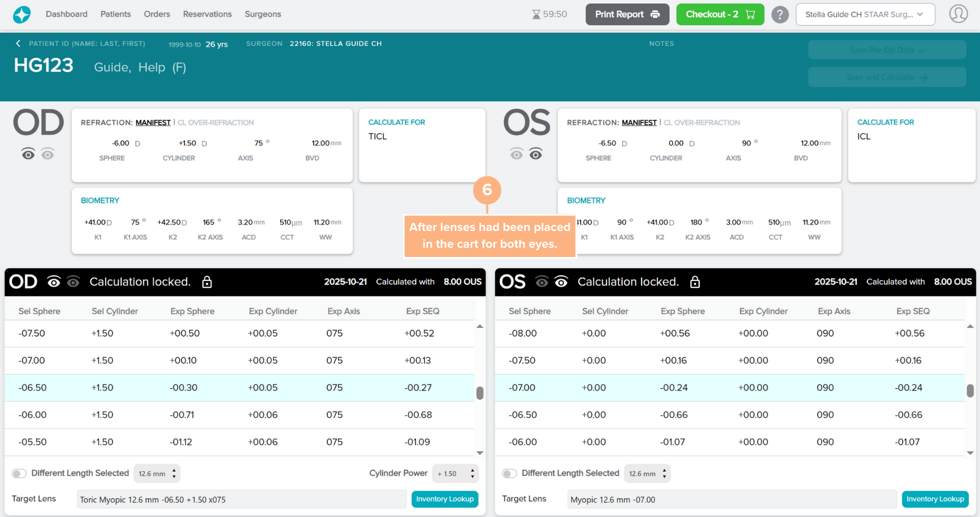Click the back chevron beside Patient ID
980x517 pixels.
point(18,43)
